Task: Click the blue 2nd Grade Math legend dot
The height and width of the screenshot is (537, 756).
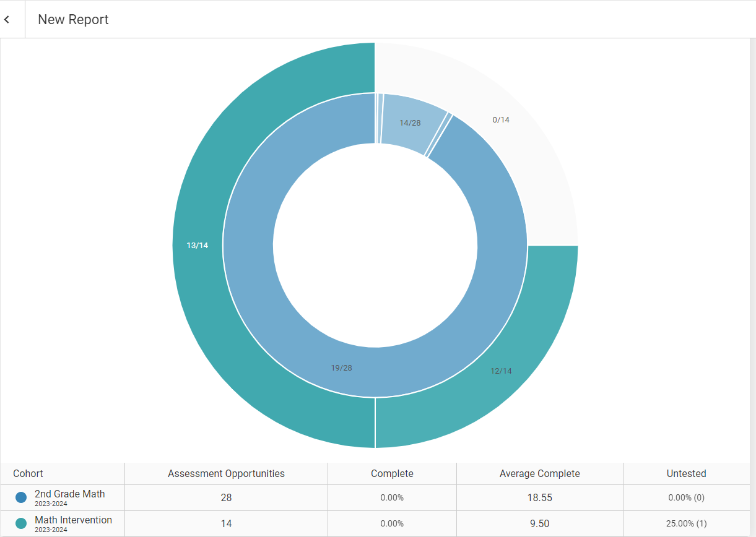Action: tap(20, 497)
